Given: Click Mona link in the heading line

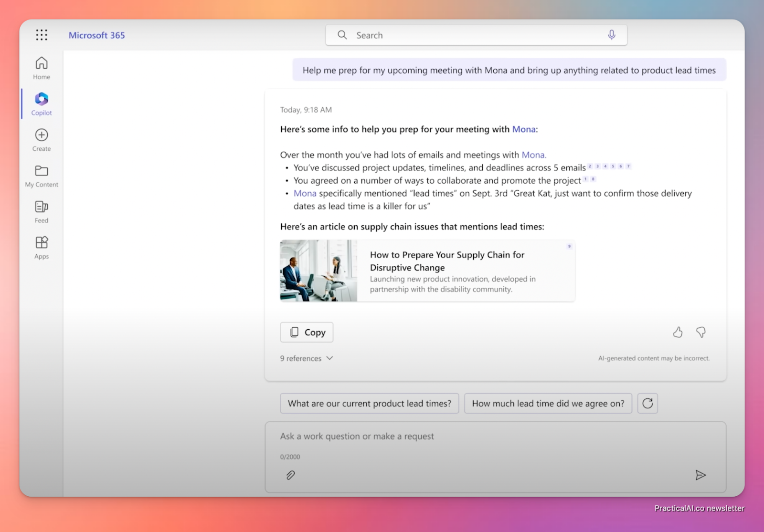Looking at the screenshot, I should click(524, 129).
